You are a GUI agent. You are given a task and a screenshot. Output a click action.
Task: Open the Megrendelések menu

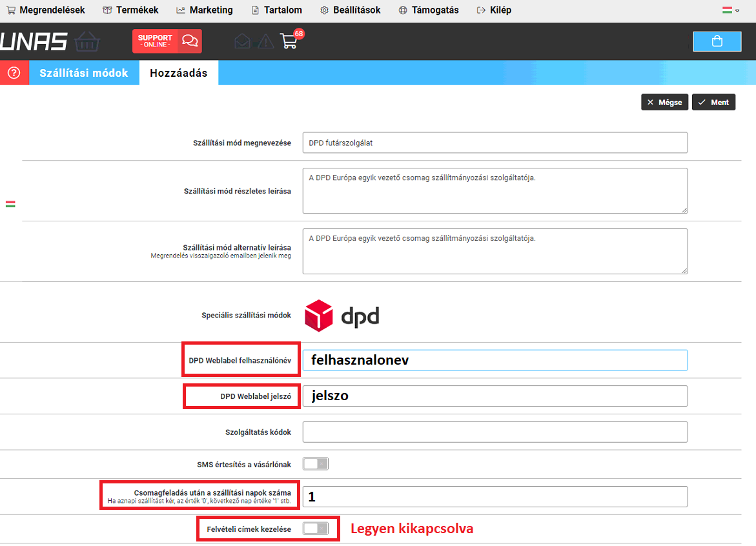[45, 10]
